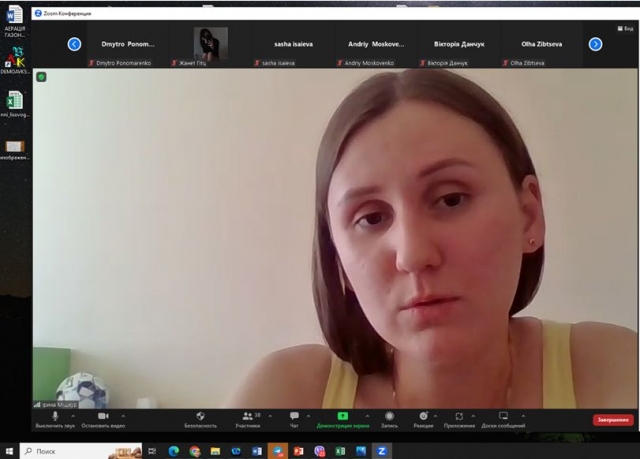Open Task View on taskbar

pyautogui.click(x=152, y=451)
